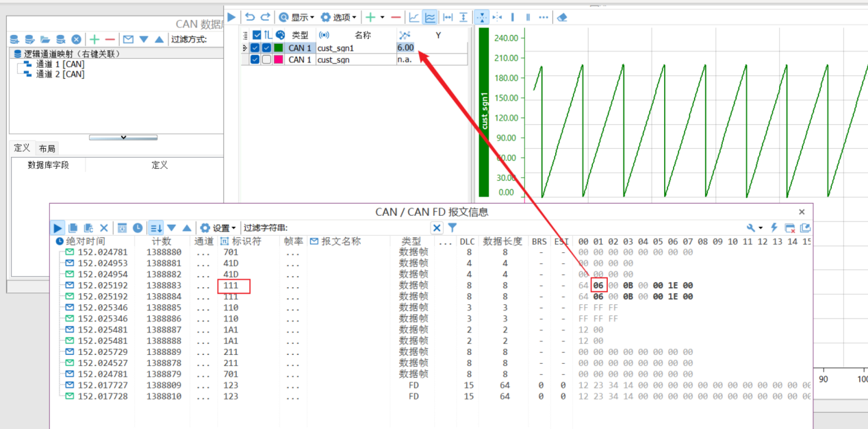Open the 选项 dropdown in graph toolbar
868x429 pixels.
tap(338, 17)
